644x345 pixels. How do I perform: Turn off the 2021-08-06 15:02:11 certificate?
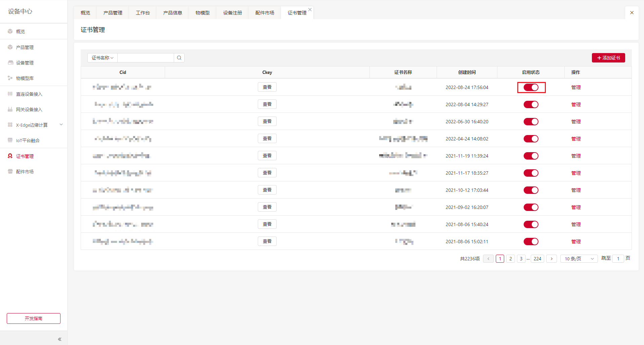click(531, 242)
